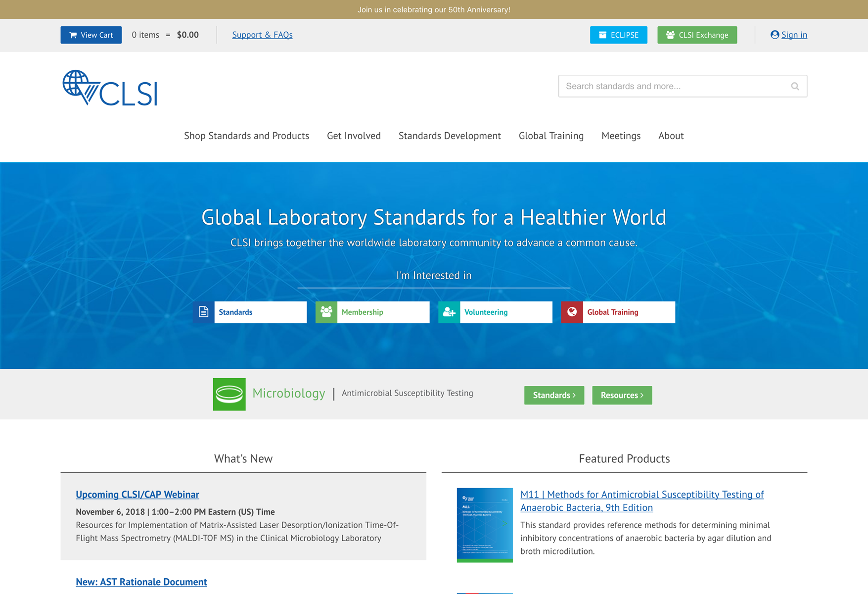Select the Standards interest button
The image size is (868, 594).
tap(250, 312)
